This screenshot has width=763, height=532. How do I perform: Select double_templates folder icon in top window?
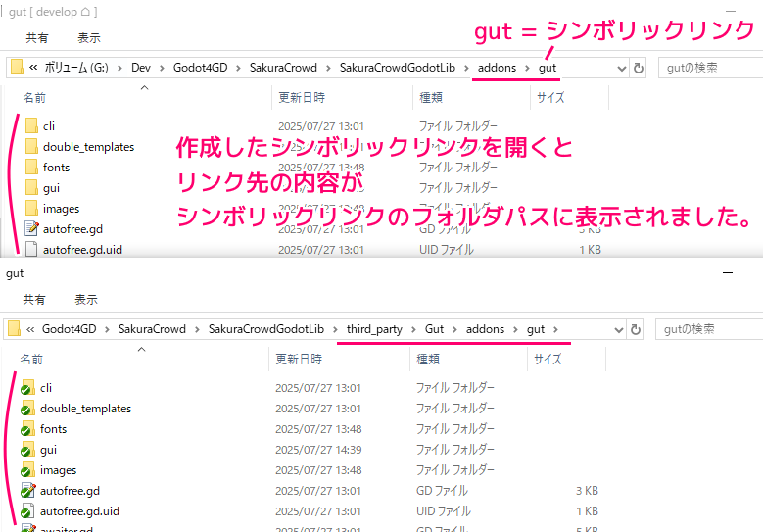click(x=31, y=146)
